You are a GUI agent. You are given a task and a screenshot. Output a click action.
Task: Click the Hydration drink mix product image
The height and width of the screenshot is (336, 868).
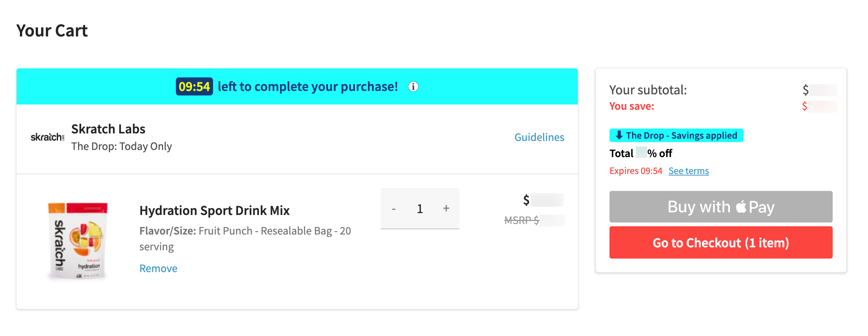pyautogui.click(x=78, y=242)
